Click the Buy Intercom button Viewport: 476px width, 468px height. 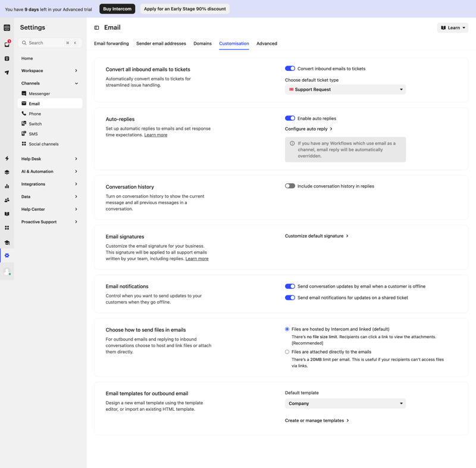[117, 8]
